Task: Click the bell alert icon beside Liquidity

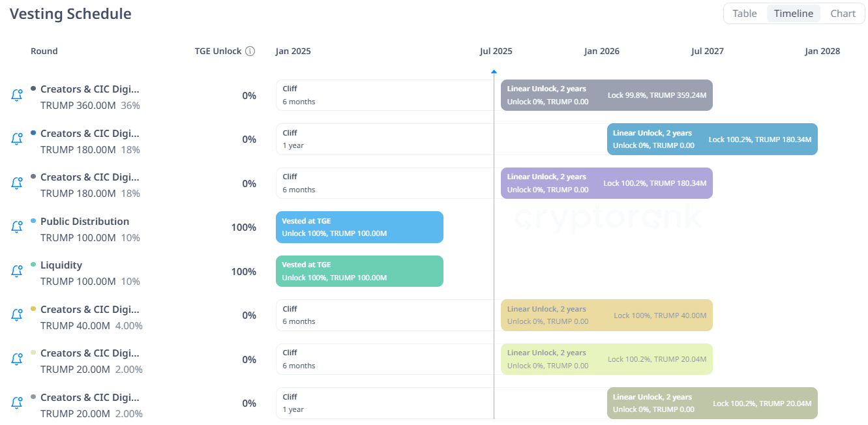Action: click(x=17, y=271)
